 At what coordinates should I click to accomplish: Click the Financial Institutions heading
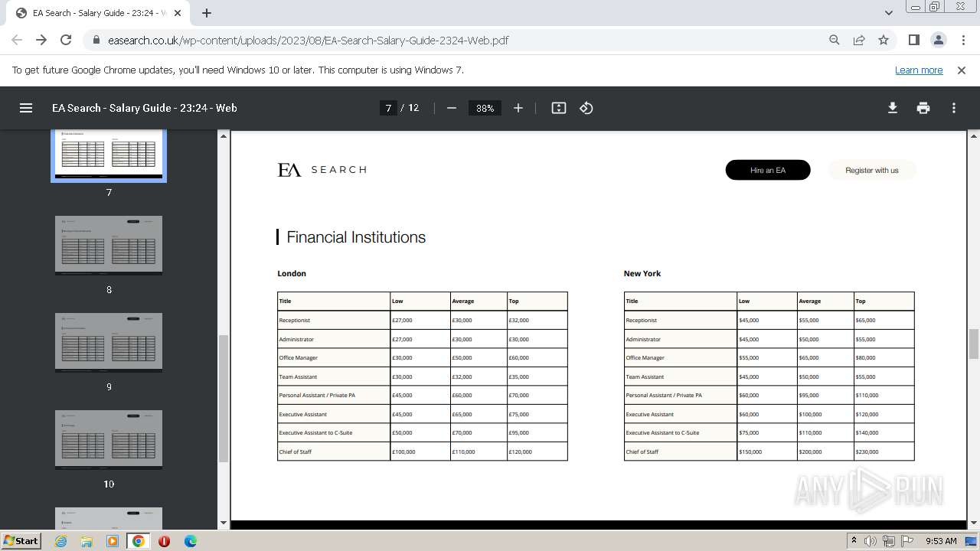coord(356,237)
